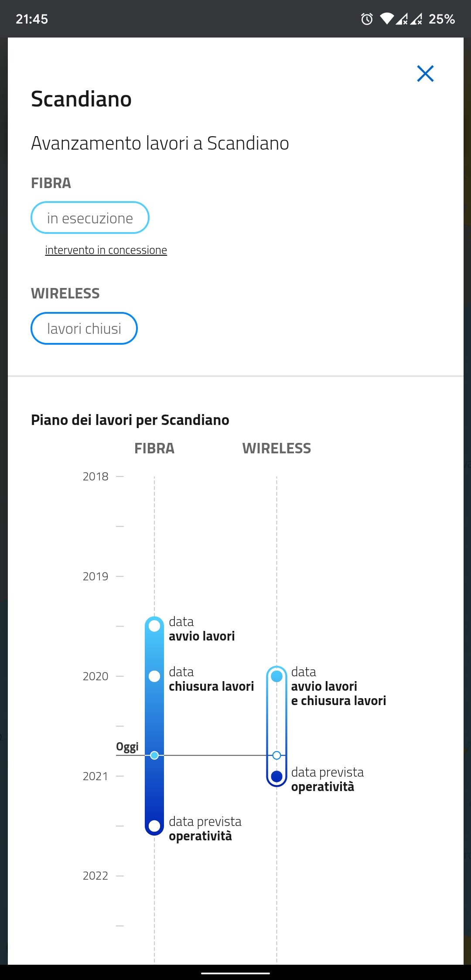
Task: Click the FIBRA column header in the timeline
Action: [154, 448]
